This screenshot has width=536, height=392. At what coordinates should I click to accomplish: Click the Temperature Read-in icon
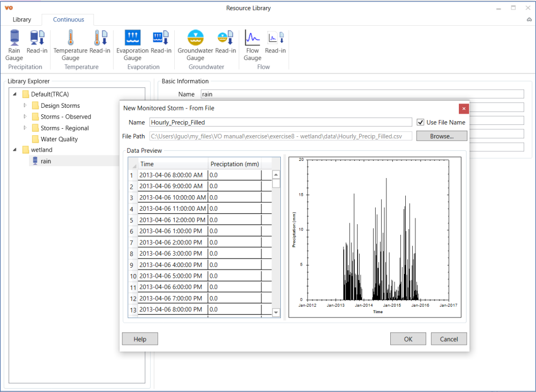(100, 39)
